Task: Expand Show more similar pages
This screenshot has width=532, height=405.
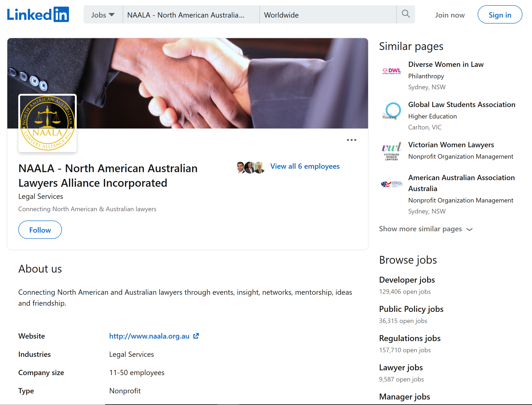Action: coord(426,229)
